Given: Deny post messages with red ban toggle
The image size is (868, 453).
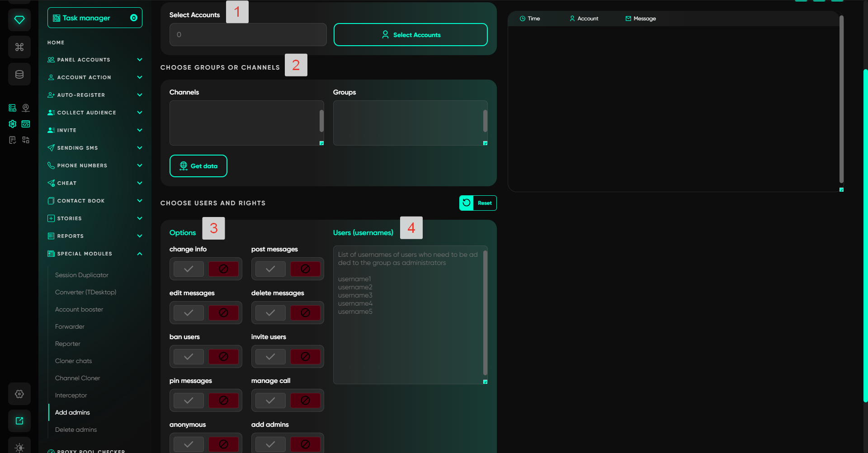Looking at the screenshot, I should 305,269.
